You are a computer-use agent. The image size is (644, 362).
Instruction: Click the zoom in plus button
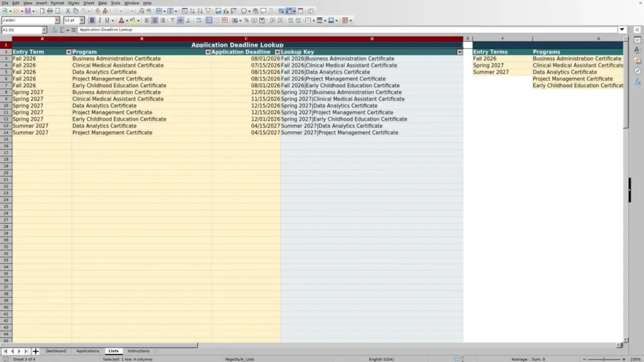(x=623, y=359)
